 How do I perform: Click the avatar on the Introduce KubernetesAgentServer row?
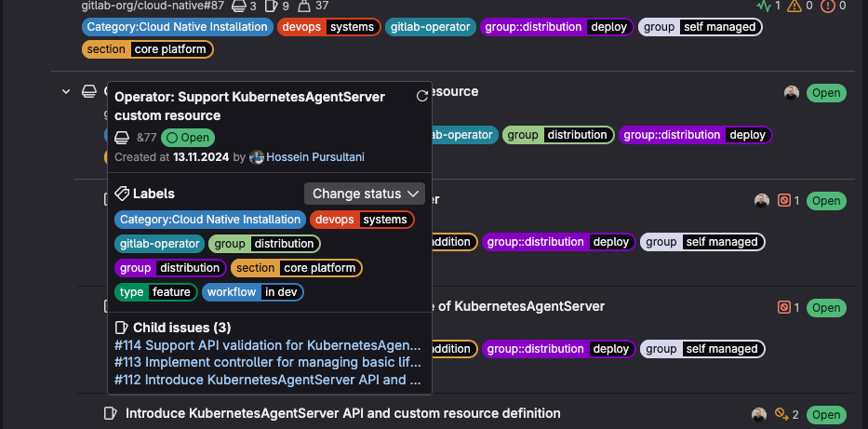[759, 414]
